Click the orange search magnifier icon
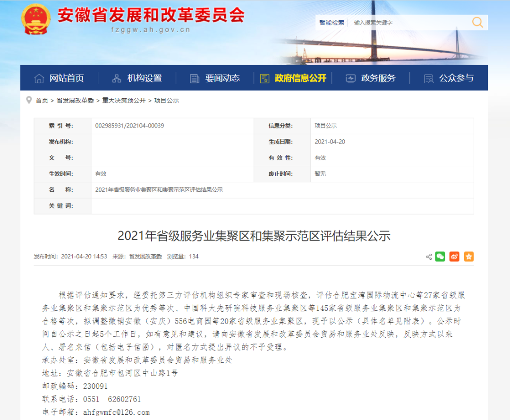510x420 pixels. click(477, 22)
